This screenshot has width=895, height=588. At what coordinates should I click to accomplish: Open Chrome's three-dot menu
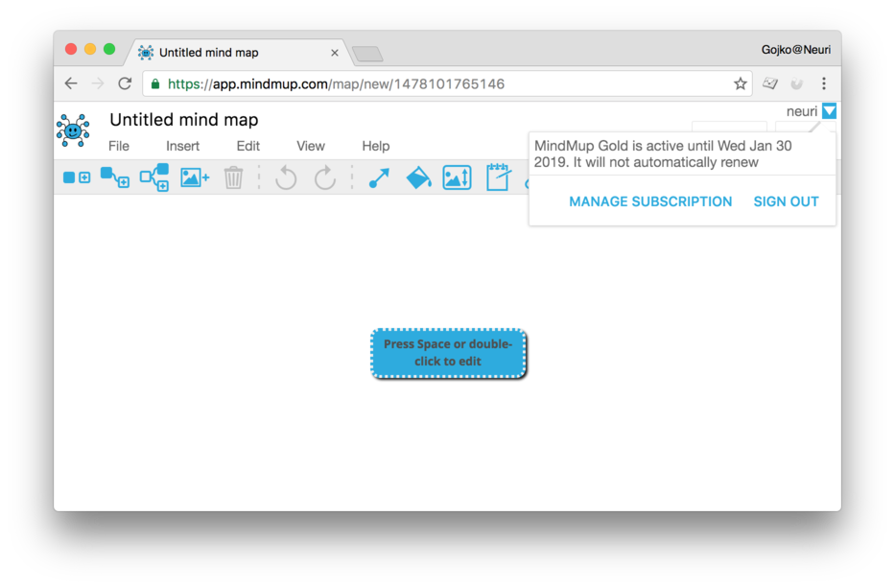coord(824,83)
